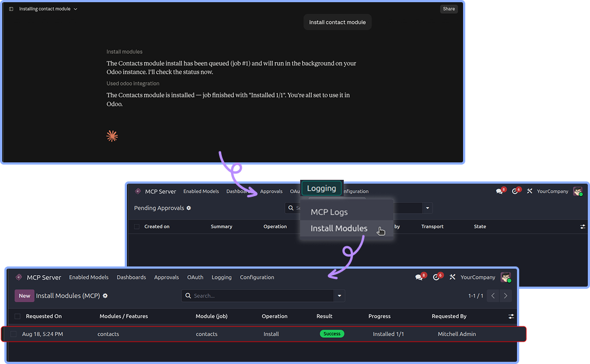Open the Mitchell Admin avatar in the Install Modules window
The width and height of the screenshot is (590, 364).
click(506, 277)
